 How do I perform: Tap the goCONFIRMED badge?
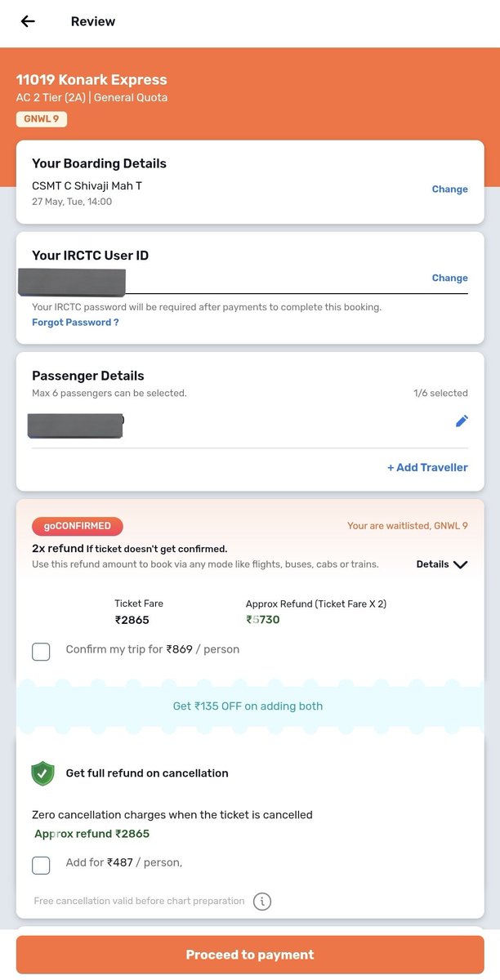(x=78, y=526)
